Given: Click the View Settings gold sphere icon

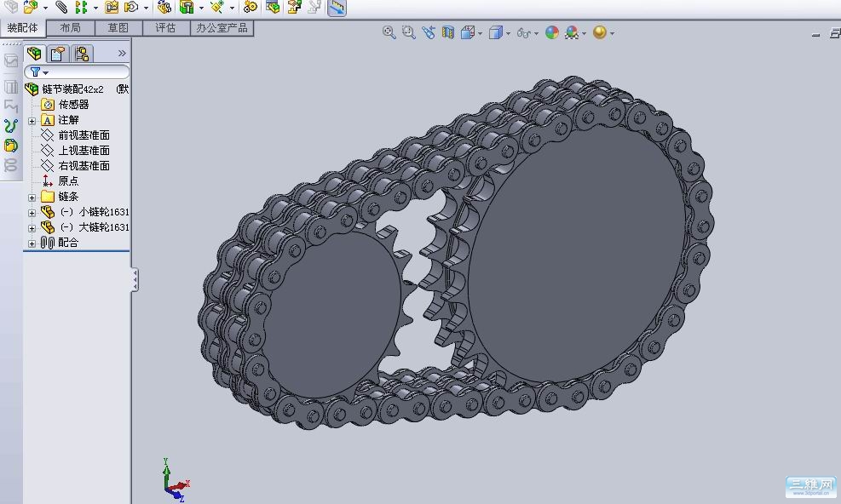Looking at the screenshot, I should click(x=600, y=32).
